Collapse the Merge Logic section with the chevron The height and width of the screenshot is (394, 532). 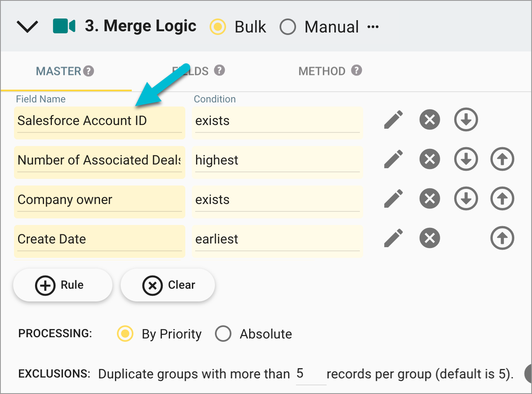click(27, 26)
